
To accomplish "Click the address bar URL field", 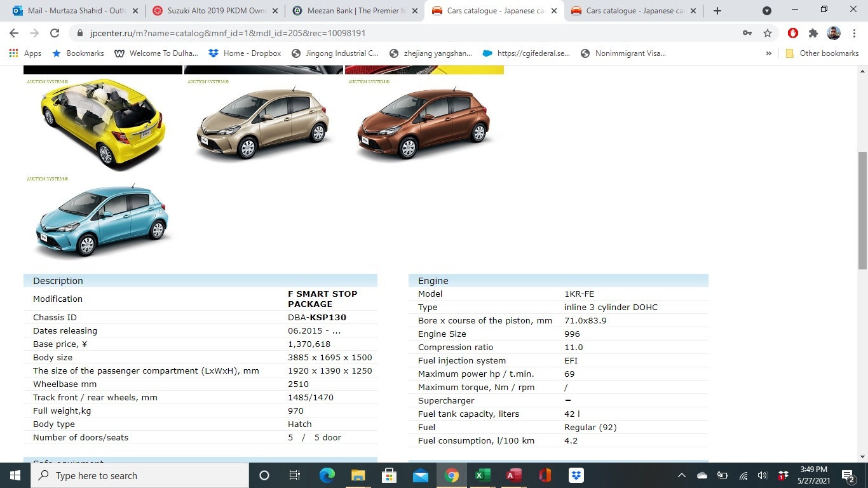I will [407, 33].
